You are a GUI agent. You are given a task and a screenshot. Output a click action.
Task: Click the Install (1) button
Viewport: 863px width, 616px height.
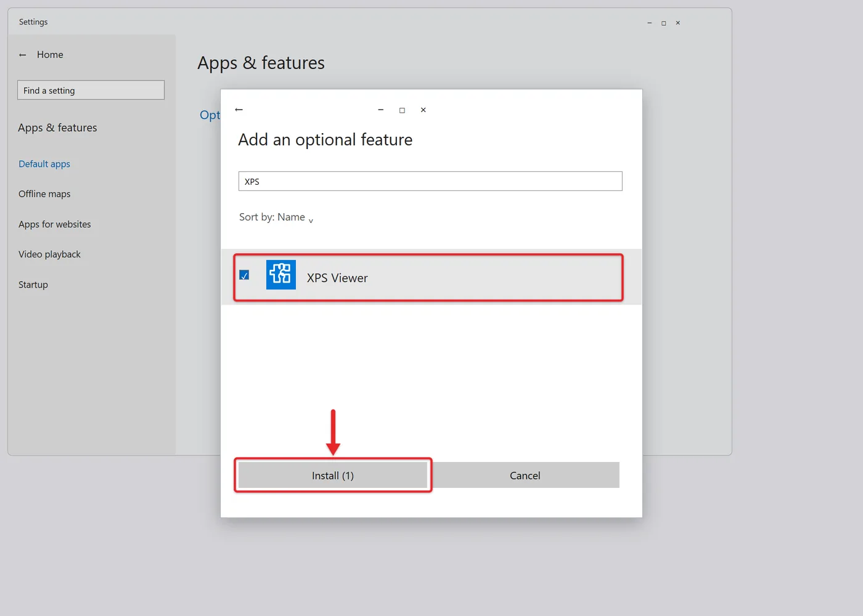[333, 476]
